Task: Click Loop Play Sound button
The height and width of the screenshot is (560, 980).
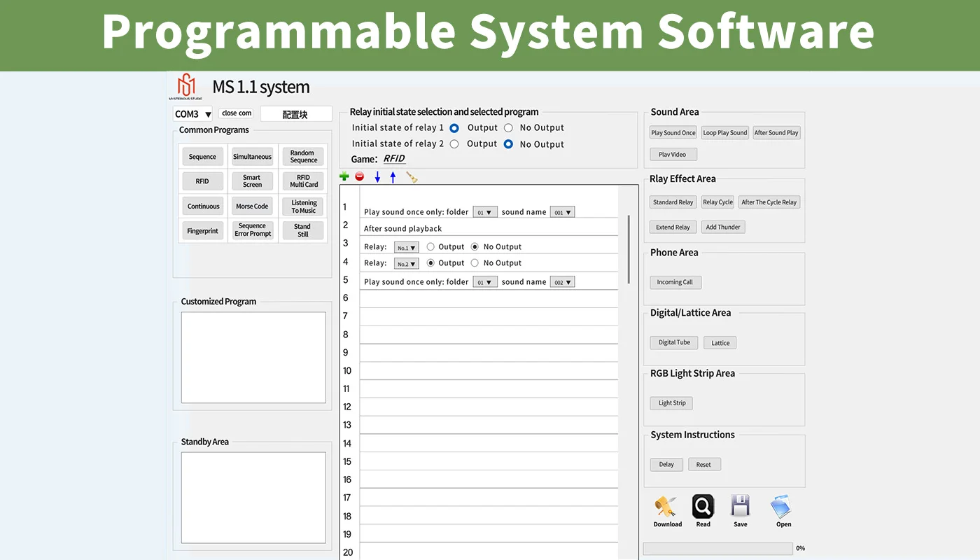Action: pos(725,133)
